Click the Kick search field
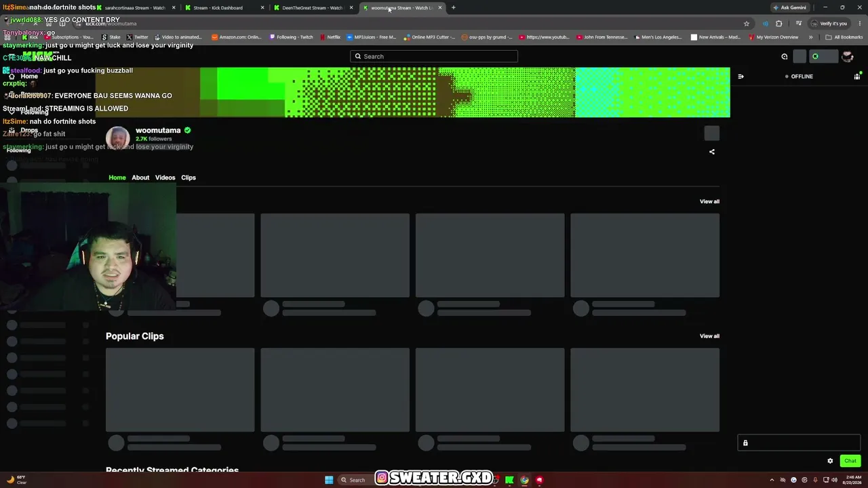The width and height of the screenshot is (868, 488). pyautogui.click(x=434, y=56)
